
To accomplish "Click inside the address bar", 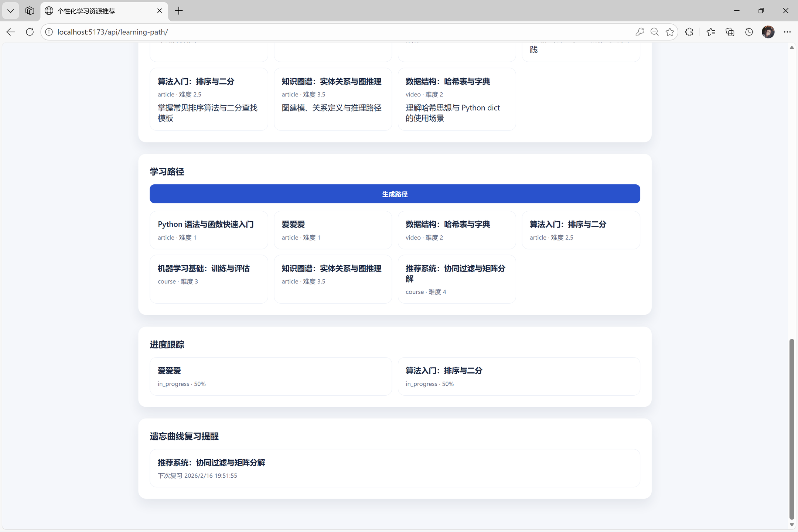I will pos(259,32).
